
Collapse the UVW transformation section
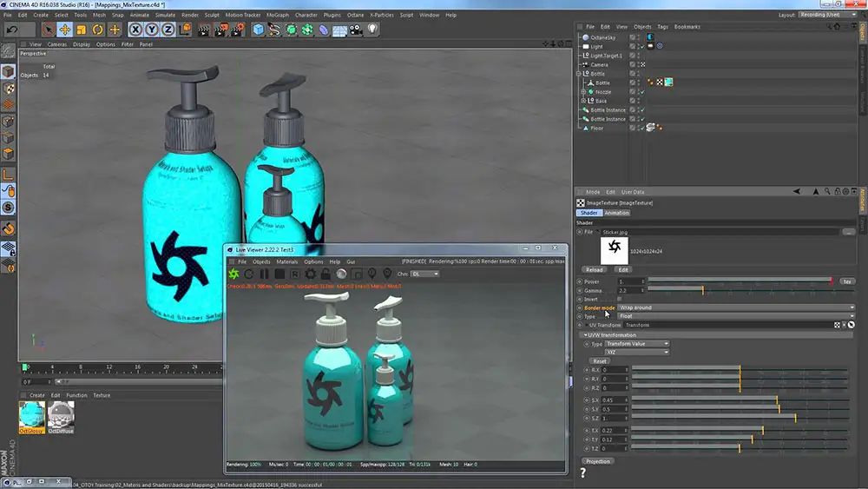click(x=586, y=335)
